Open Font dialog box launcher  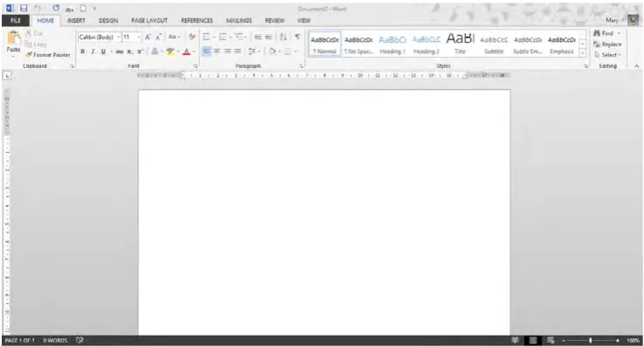(x=196, y=66)
